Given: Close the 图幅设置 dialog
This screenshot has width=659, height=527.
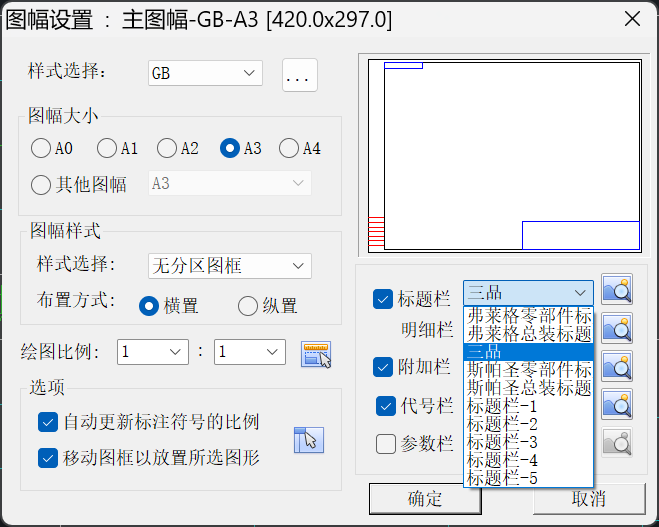Looking at the screenshot, I should pos(633,19).
